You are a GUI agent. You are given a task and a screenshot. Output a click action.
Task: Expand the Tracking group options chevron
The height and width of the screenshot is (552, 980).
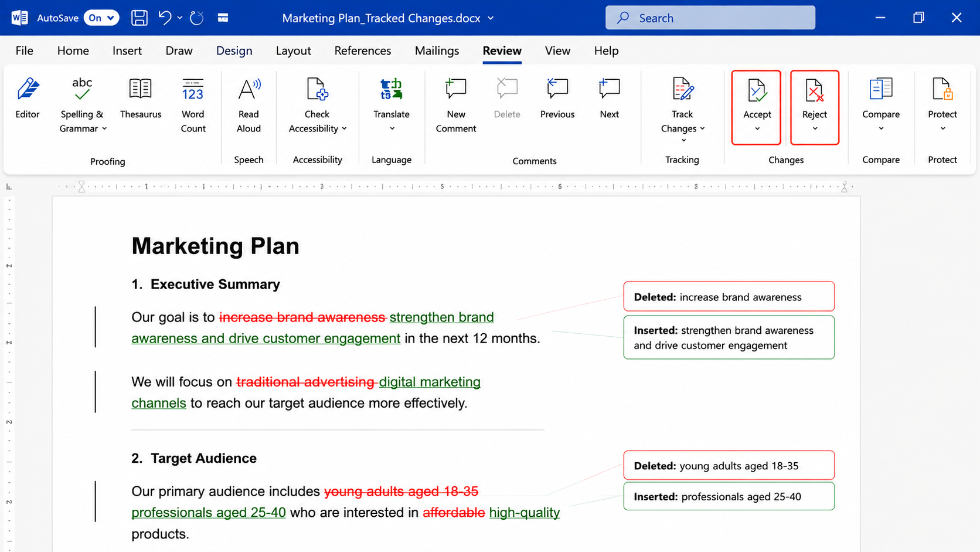pyautogui.click(x=683, y=140)
